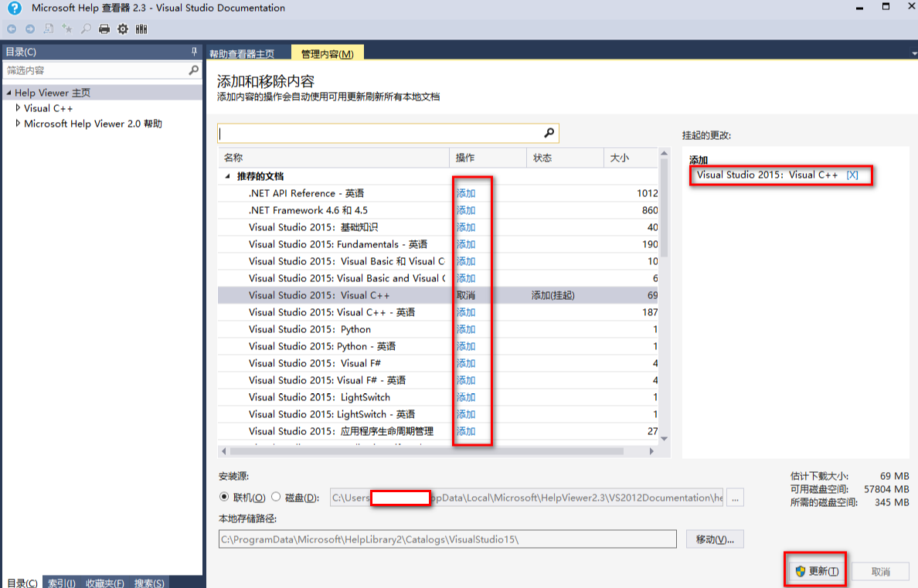Viewport: 918px width, 588px height.
Task: Click 添加 for 应用程序生命周期管理 row
Action: click(466, 431)
